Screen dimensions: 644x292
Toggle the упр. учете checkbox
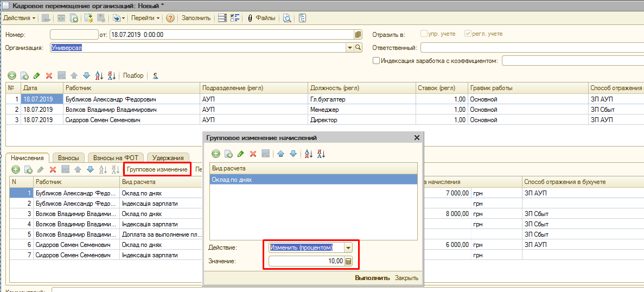423,34
